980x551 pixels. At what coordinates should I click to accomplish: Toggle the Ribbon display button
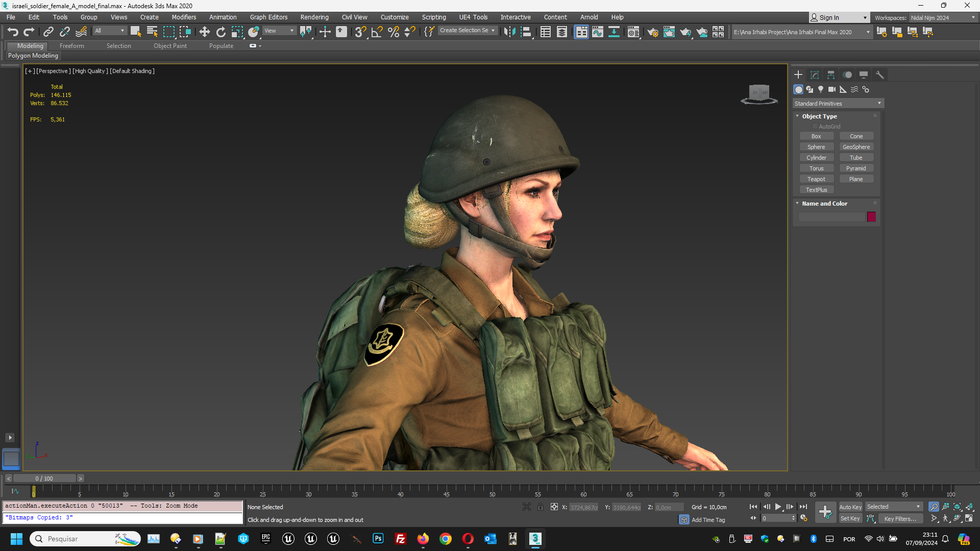pos(581,32)
